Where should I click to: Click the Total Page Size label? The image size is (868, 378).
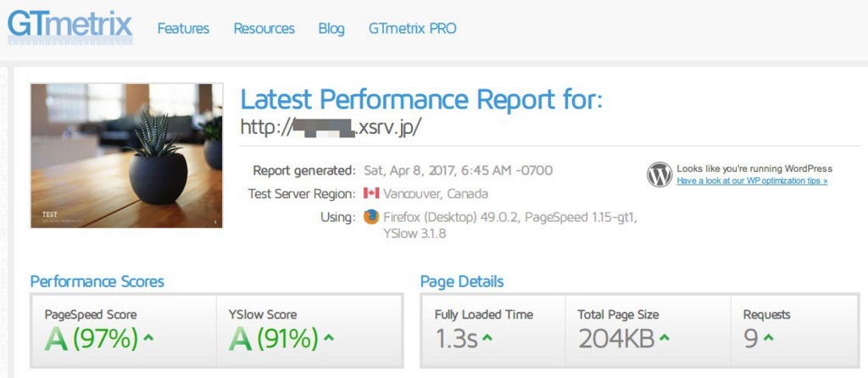[618, 314]
